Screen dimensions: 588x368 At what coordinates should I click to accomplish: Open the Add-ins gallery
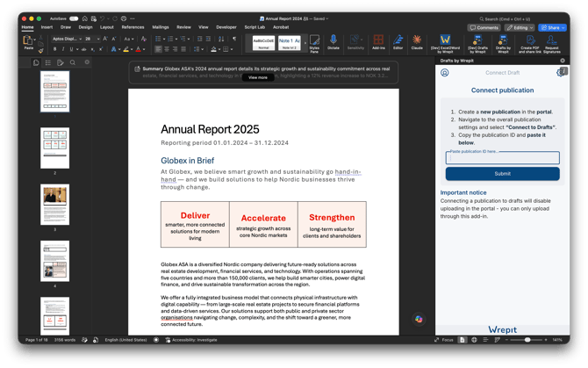click(x=378, y=42)
